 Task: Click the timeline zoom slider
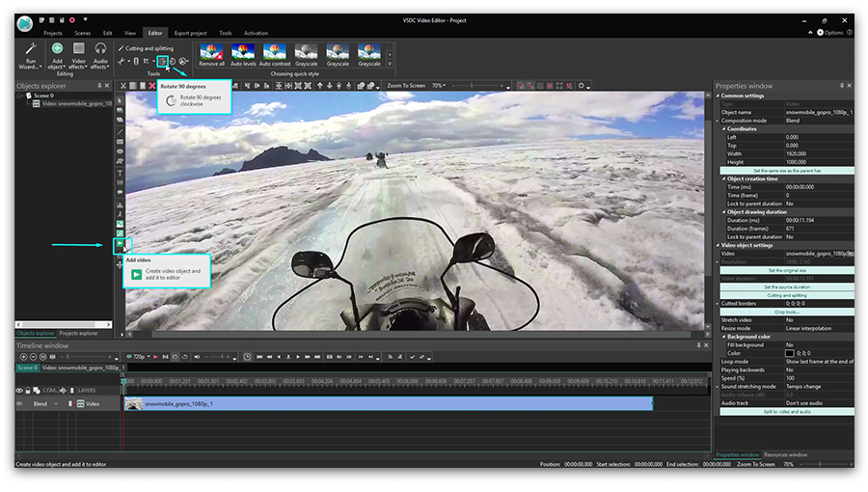[x=89, y=357]
